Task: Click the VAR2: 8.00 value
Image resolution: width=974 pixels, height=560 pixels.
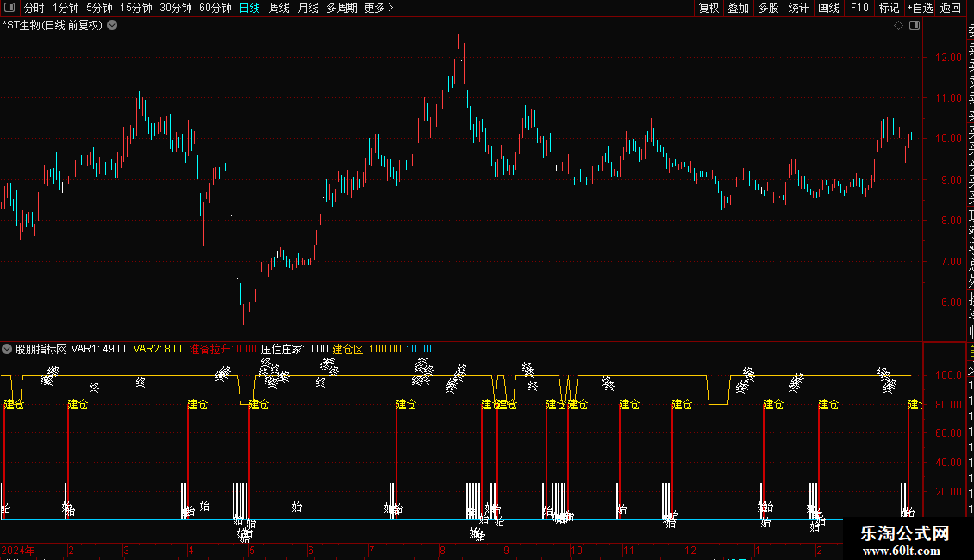Action: tap(159, 349)
